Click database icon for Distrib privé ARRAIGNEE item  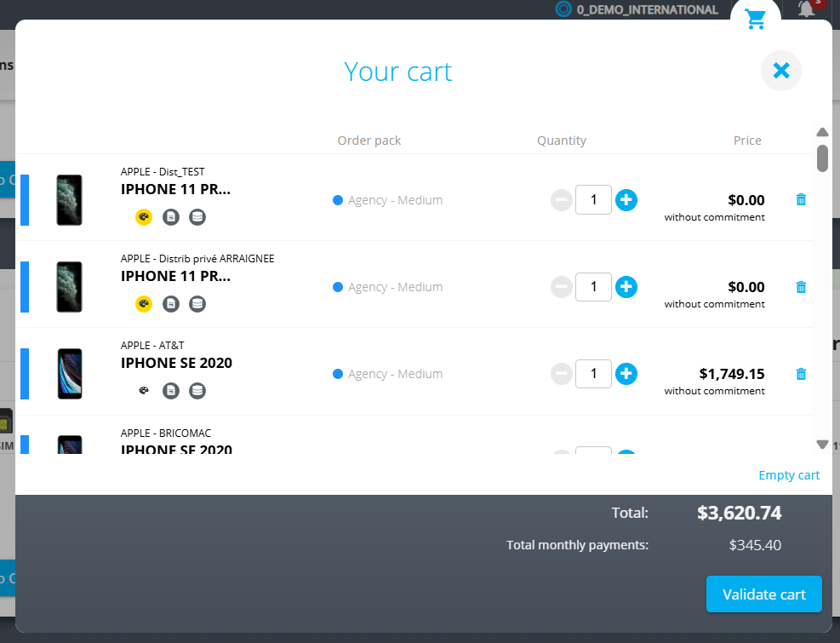(197, 304)
